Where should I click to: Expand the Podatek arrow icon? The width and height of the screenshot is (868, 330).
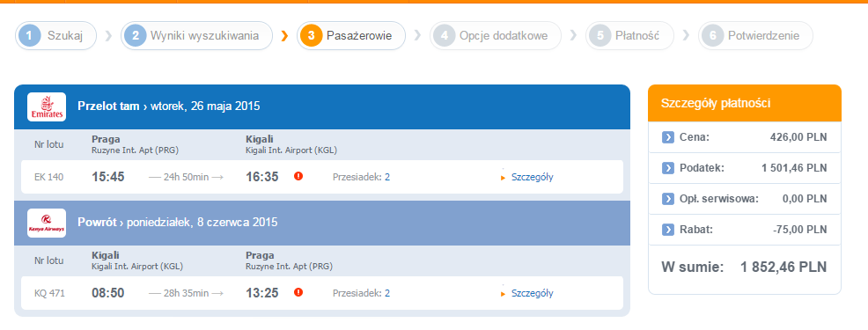667,168
